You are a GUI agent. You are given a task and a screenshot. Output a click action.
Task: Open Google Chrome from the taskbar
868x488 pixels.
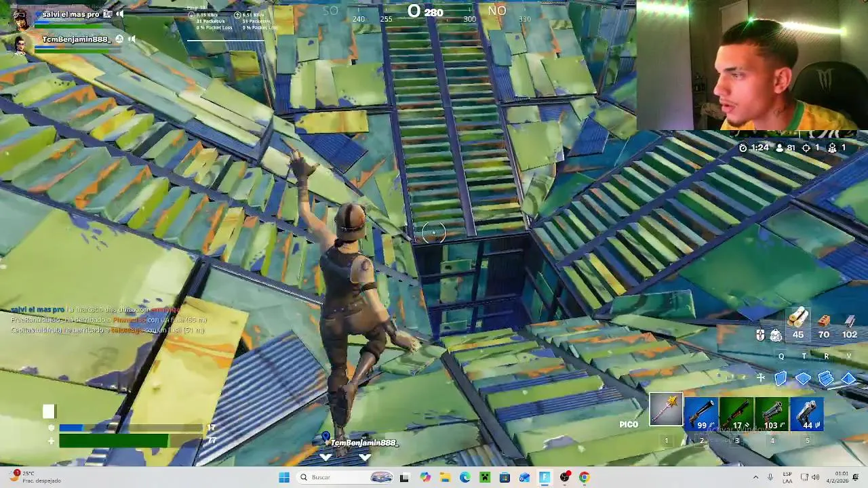pos(584,477)
